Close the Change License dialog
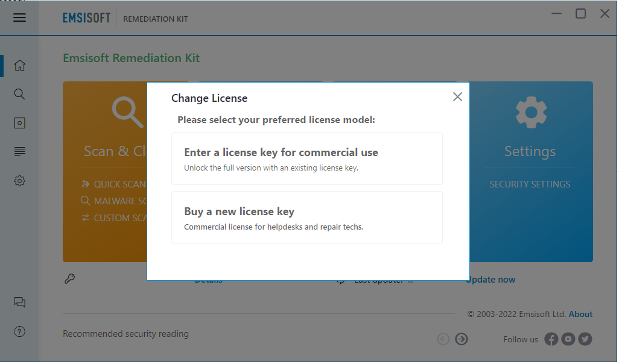Viewport: 619px width, 364px height. pyautogui.click(x=457, y=96)
